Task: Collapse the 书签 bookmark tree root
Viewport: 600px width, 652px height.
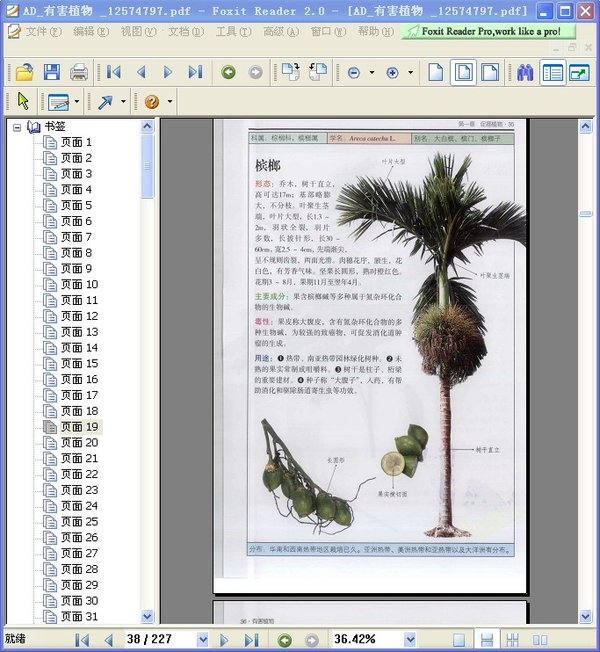Action: (x=17, y=127)
